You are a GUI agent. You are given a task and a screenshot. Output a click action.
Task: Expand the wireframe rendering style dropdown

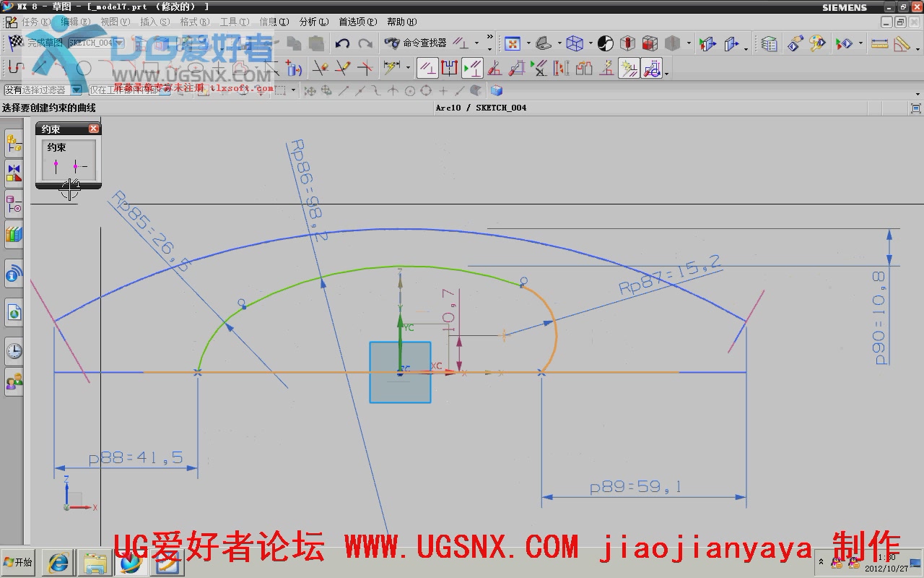[x=590, y=43]
